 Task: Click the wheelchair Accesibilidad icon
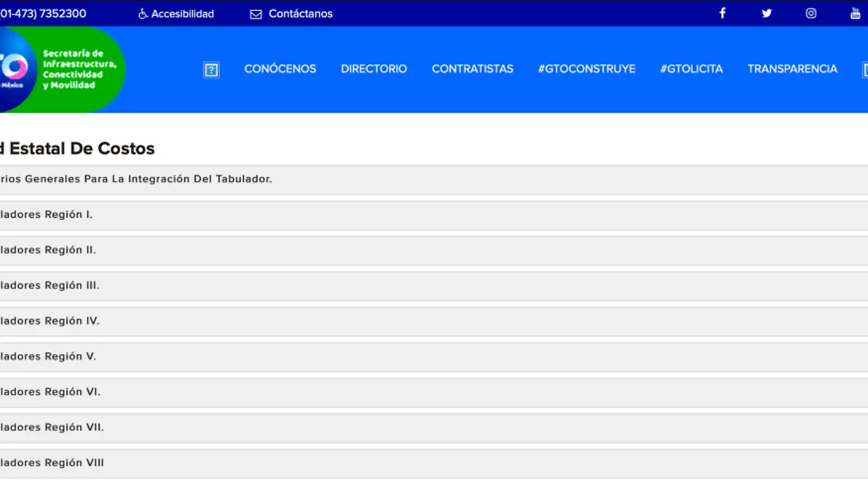(142, 14)
